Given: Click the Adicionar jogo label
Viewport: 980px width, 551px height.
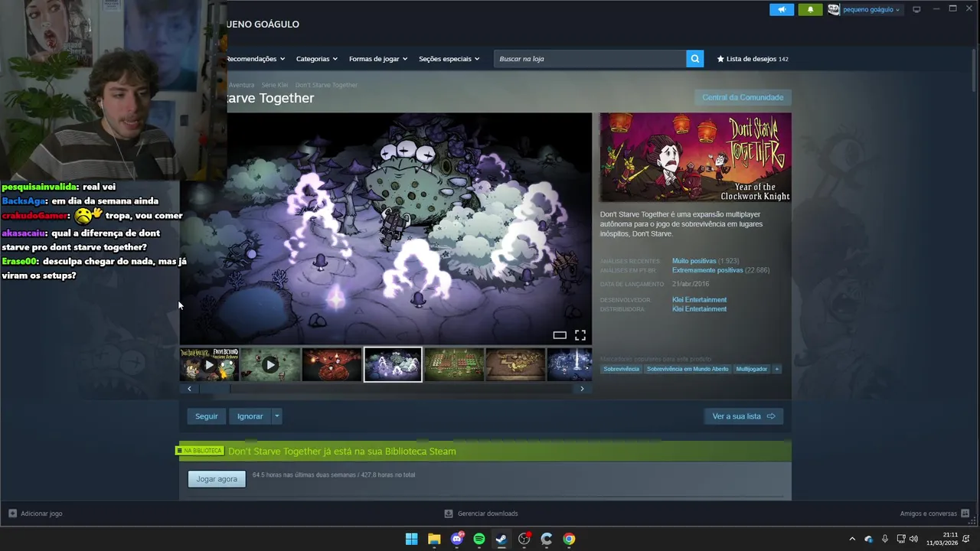Looking at the screenshot, I should click(41, 514).
